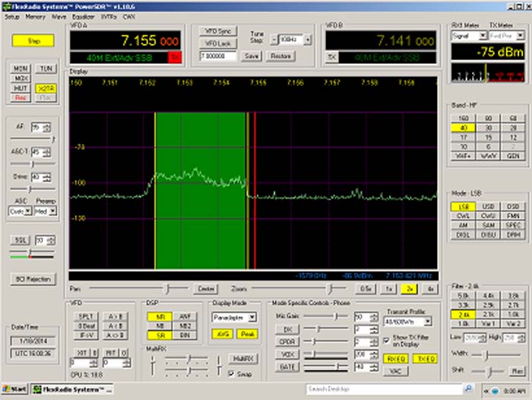Click the FlexRadio Systems taskbar button
Viewport: 532px width, 400px height.
click(72, 389)
